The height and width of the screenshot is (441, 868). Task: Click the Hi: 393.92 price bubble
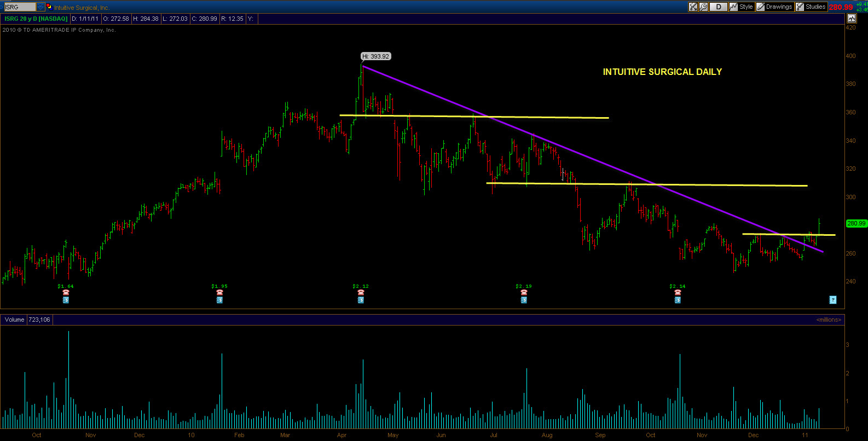376,56
